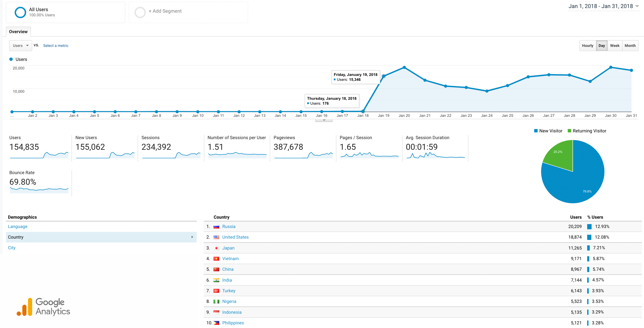
Task: Click the Returning Visitor green legend swatch
Action: pos(569,131)
